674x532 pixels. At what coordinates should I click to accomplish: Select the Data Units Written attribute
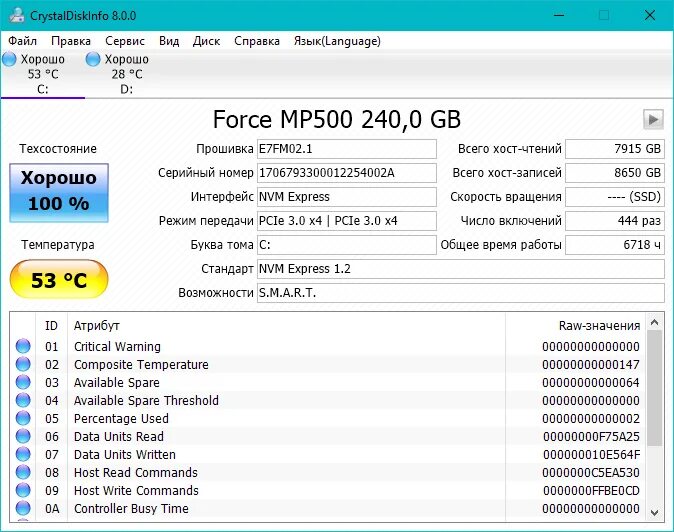[328, 455]
